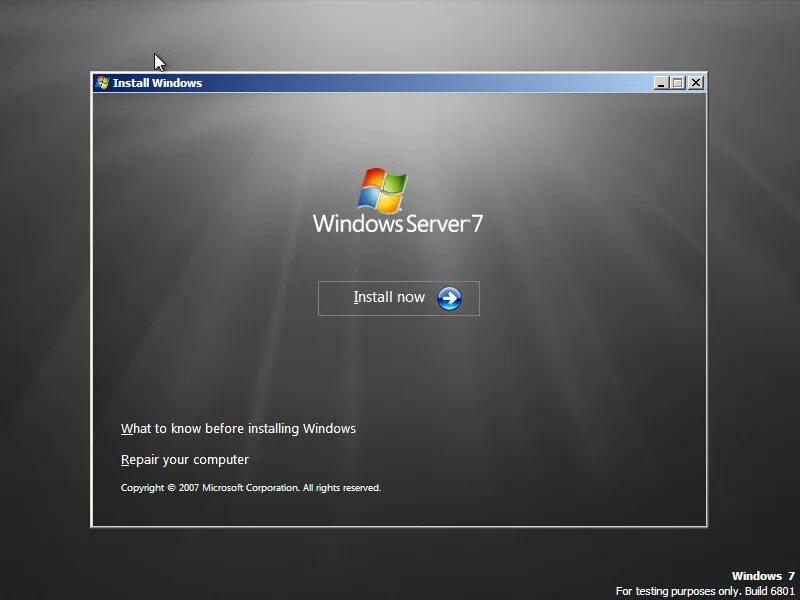Click the Windows 7 desktop watermark label

pyautogui.click(x=763, y=576)
